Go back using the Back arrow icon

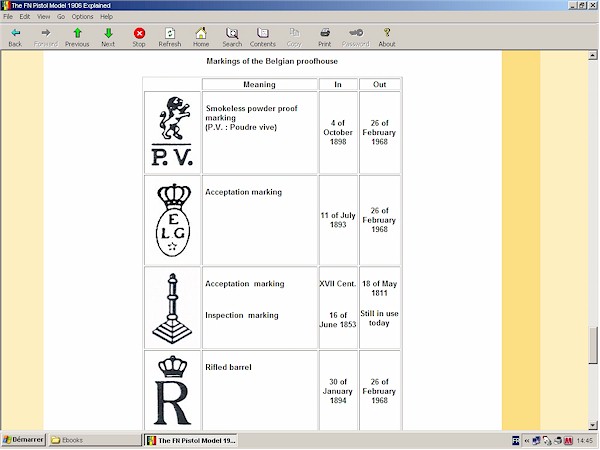(15, 33)
